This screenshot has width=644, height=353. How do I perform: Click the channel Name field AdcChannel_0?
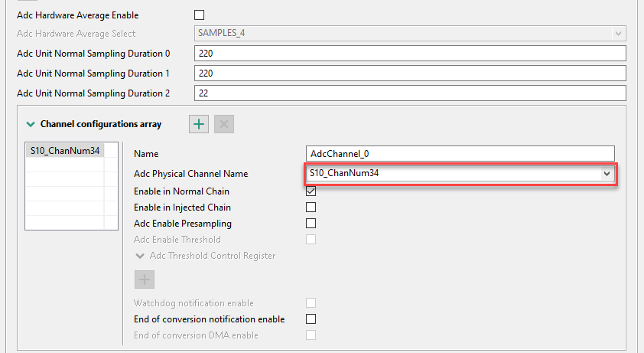[x=460, y=154]
